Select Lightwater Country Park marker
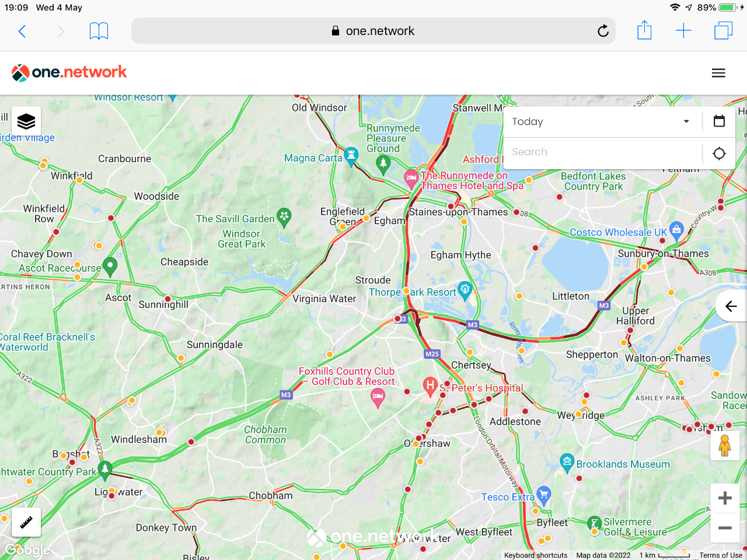Viewport: 747px width, 560px height. click(x=105, y=469)
